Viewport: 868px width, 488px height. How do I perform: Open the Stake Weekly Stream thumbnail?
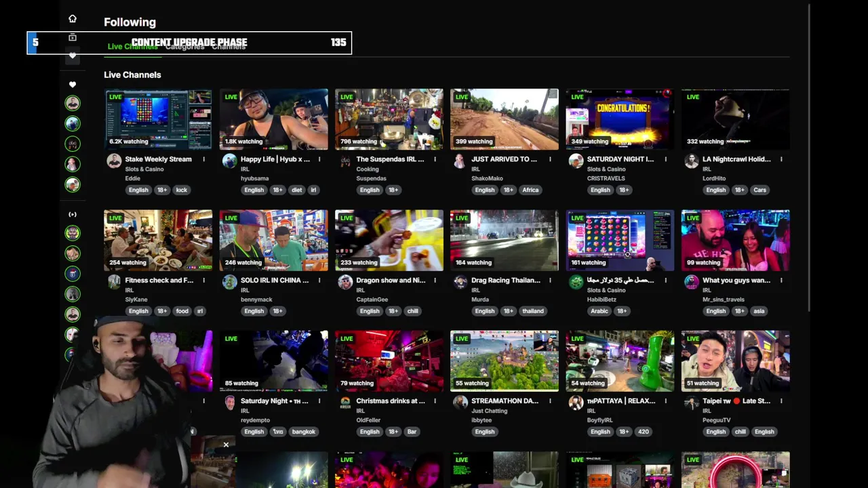[158, 119]
